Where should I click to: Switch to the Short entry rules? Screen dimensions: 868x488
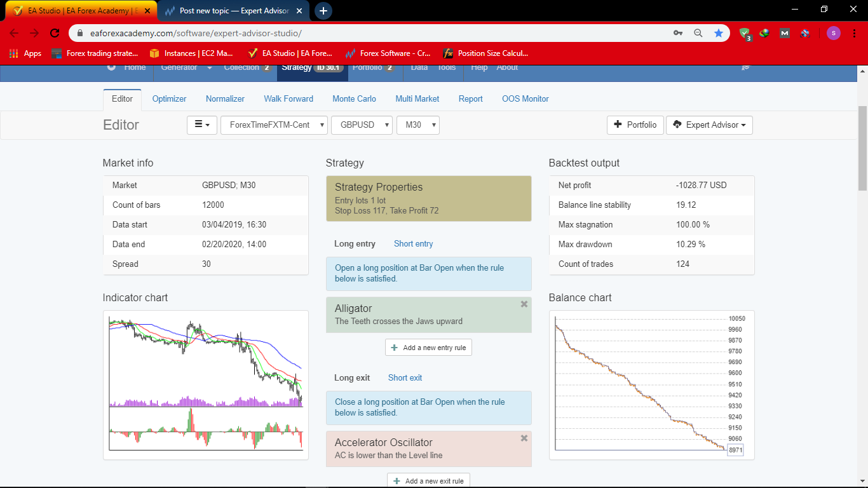point(413,244)
